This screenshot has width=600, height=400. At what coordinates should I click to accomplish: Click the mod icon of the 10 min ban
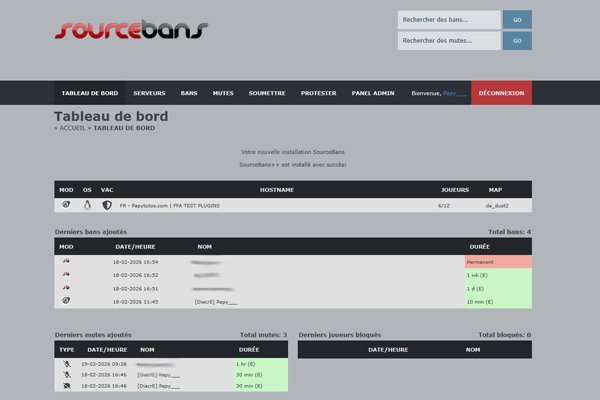(66, 300)
